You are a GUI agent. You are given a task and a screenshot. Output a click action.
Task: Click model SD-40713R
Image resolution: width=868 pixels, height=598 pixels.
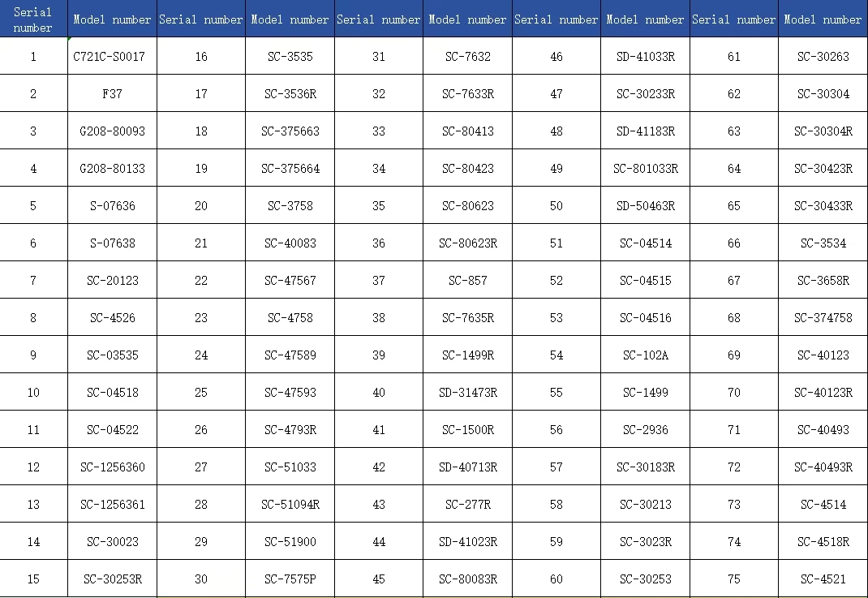coord(468,467)
